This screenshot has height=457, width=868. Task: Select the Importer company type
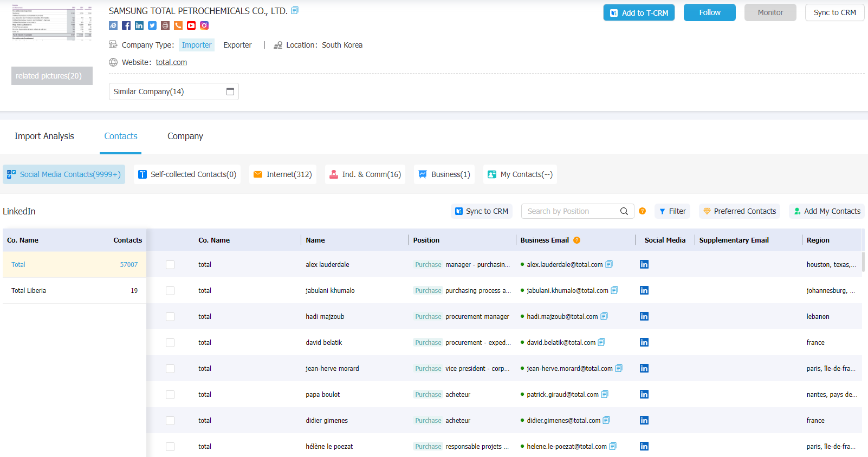(197, 45)
